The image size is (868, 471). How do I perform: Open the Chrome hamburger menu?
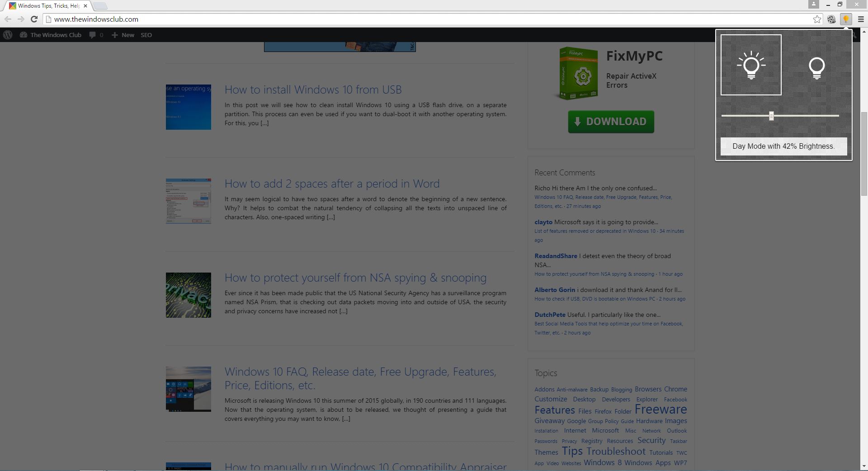pyautogui.click(x=861, y=19)
